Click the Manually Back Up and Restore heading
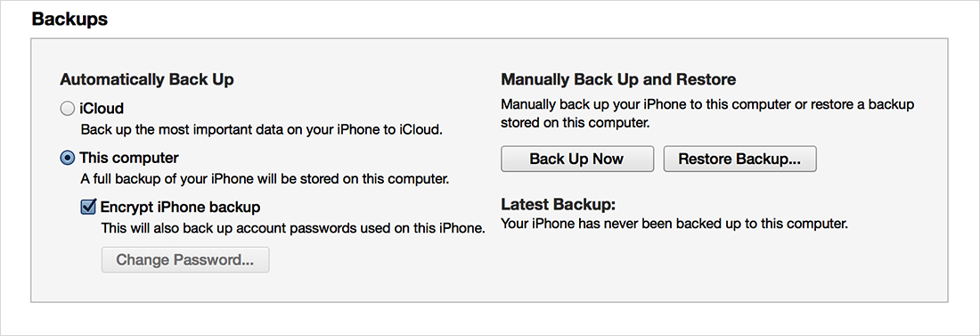 click(x=618, y=80)
